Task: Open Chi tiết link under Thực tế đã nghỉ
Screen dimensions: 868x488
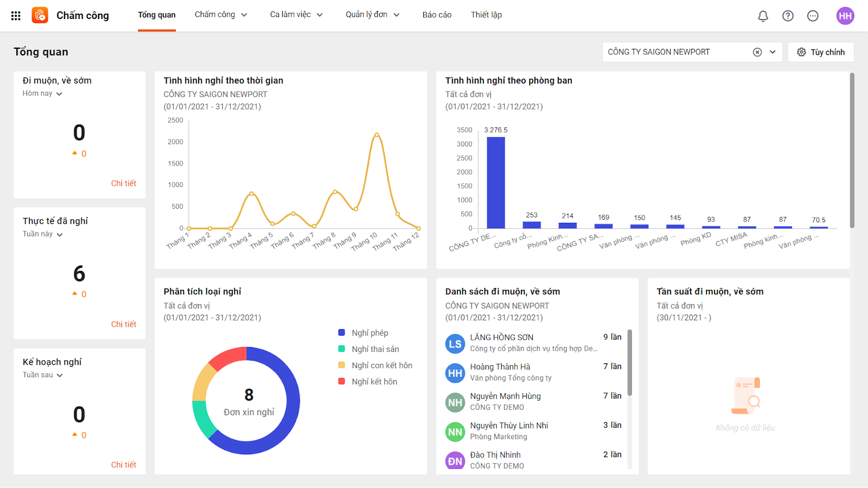Action: point(124,324)
